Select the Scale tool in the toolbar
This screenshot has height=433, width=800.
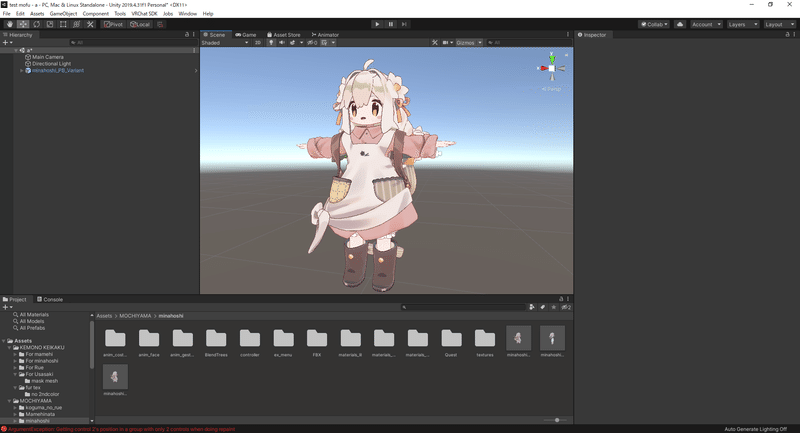pyautogui.click(x=49, y=24)
